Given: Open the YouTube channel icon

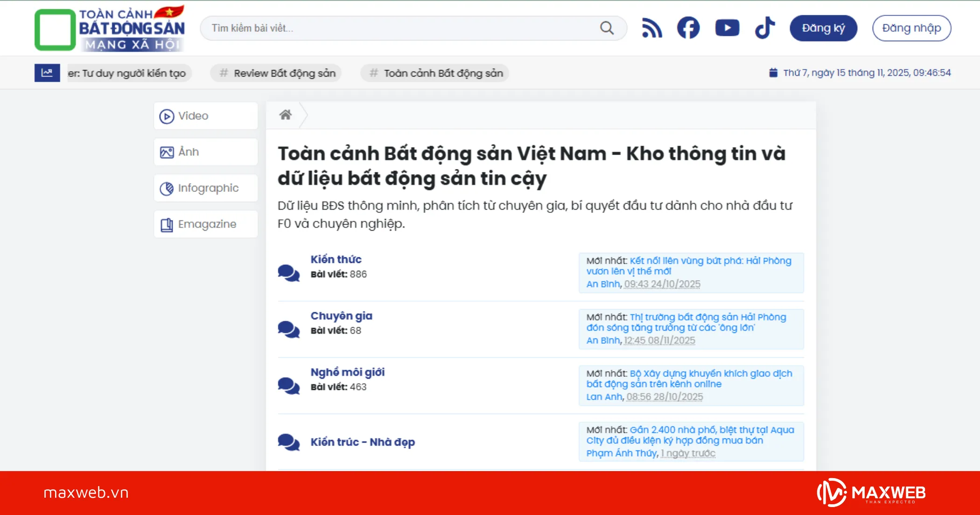Looking at the screenshot, I should (x=727, y=28).
